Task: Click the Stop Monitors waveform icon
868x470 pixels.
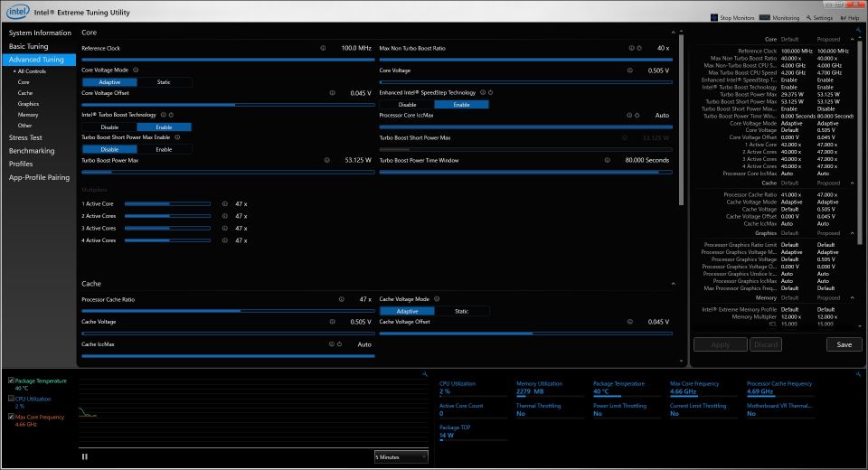Action: (x=713, y=17)
